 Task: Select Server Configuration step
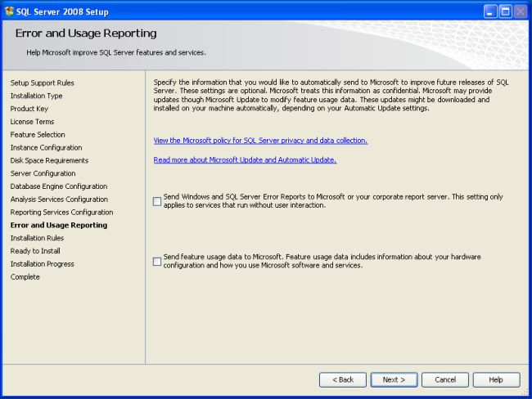click(43, 173)
